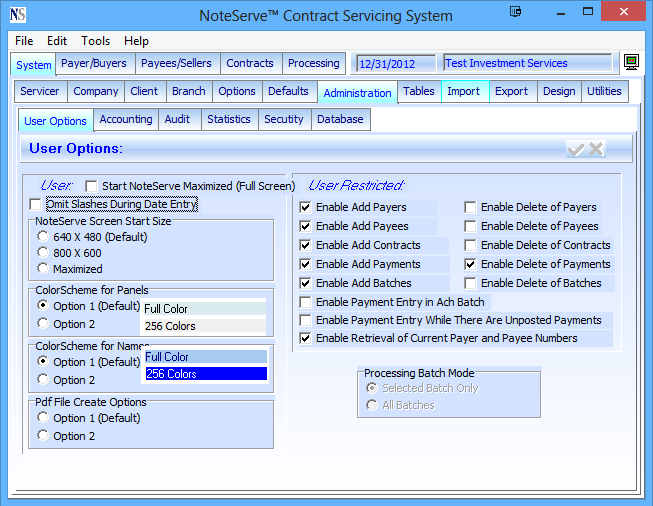Toggle Omit Slashes During Date Entry
Image resolution: width=653 pixels, height=506 pixels.
point(37,204)
